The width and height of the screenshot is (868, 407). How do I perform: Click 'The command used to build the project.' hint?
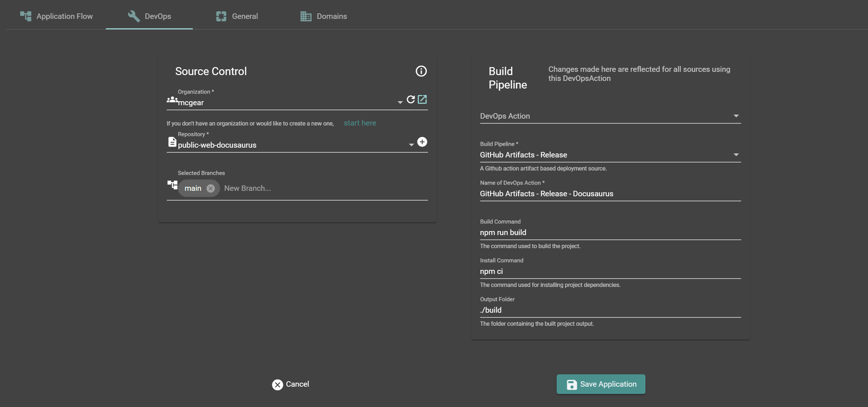[x=530, y=246]
